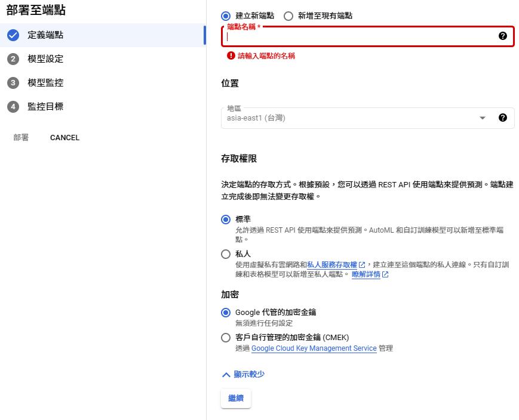
Task: Go to the 模型設定 step
Action: tap(45, 59)
